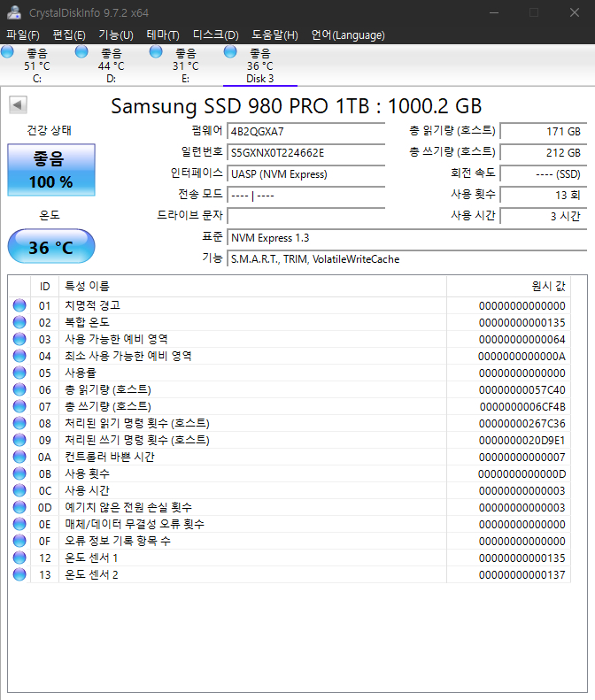This screenshot has width=595, height=700.
Task: Click the rotation rate value ---- (SSD)
Action: click(543, 173)
